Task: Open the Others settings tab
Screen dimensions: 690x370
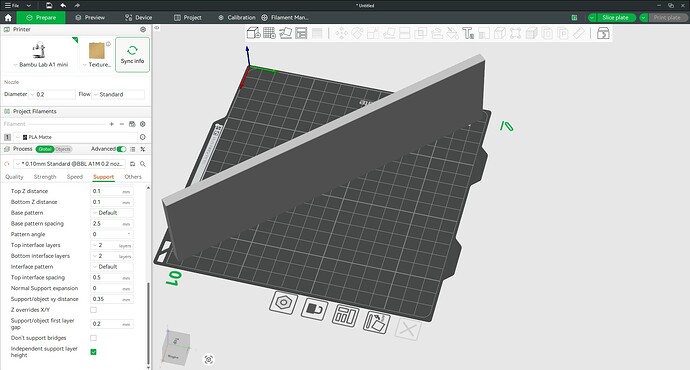Action: click(x=133, y=176)
